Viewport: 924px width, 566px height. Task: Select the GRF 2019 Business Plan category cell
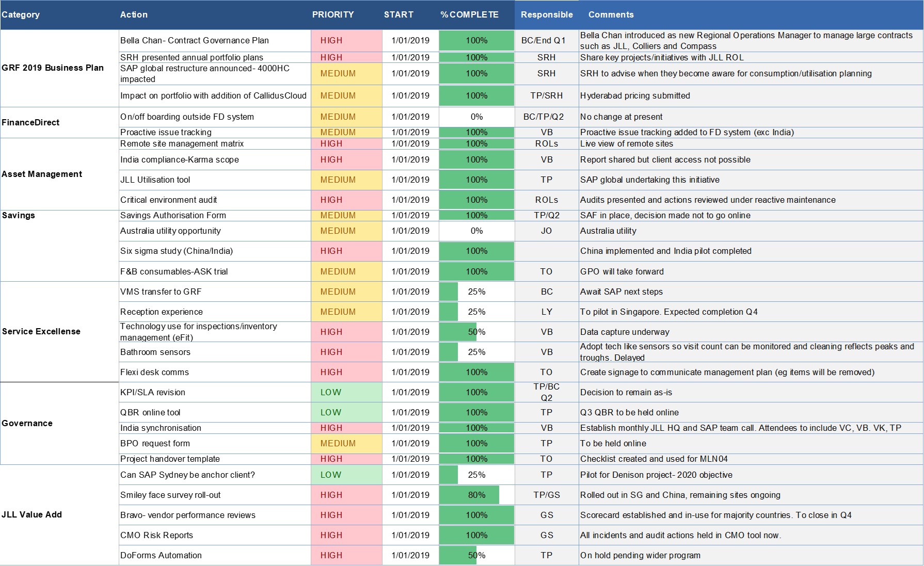[59, 68]
